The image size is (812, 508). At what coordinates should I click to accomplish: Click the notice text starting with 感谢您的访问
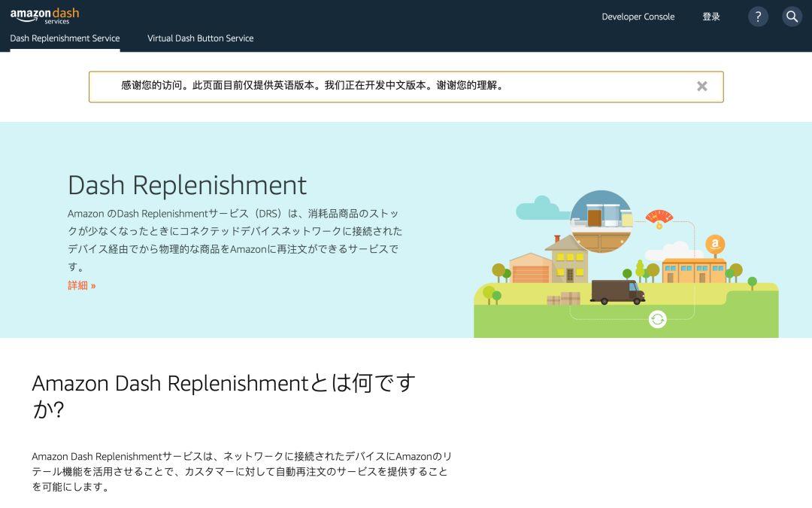(x=313, y=86)
